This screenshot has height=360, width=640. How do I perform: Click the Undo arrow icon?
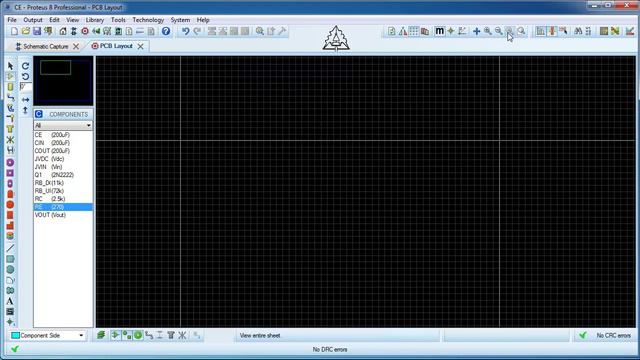tap(186, 31)
